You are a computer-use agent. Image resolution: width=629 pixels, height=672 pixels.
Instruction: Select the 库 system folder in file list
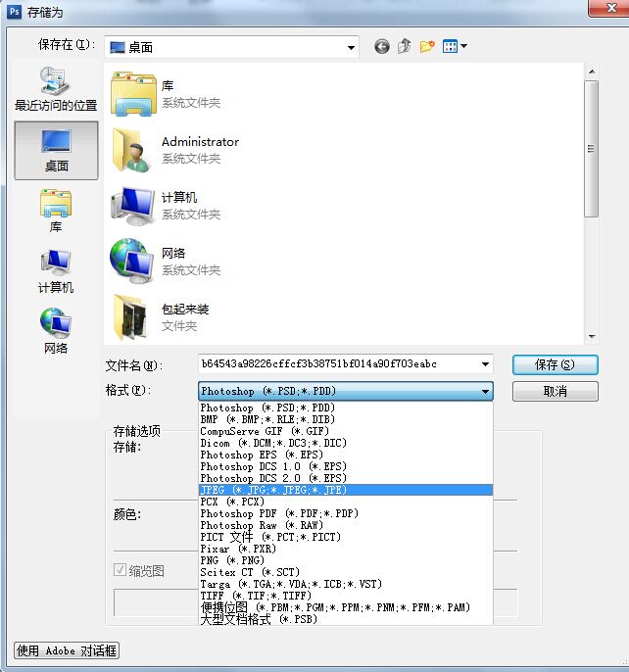166,94
